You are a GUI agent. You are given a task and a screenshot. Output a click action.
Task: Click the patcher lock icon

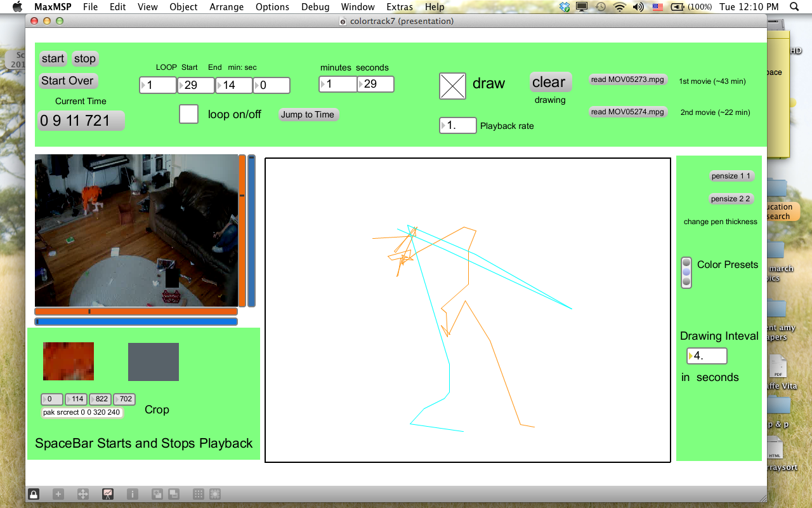click(33, 494)
